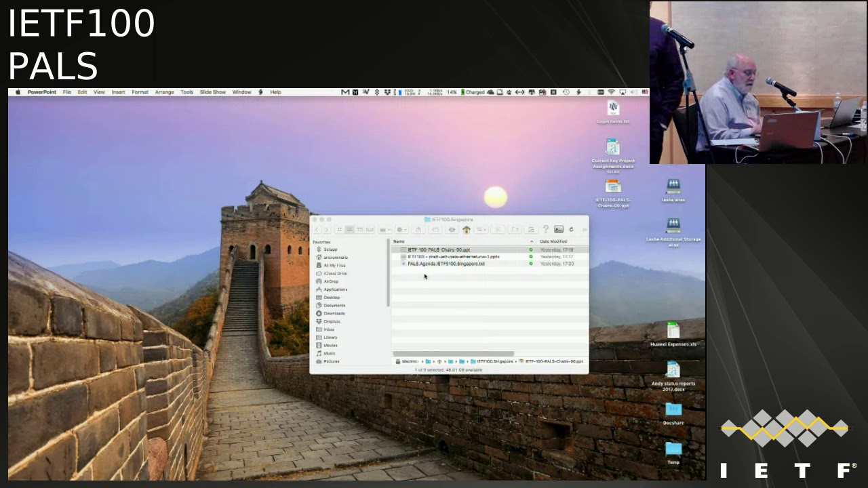
Task: Click the battery Charged indicator
Action: 473,92
